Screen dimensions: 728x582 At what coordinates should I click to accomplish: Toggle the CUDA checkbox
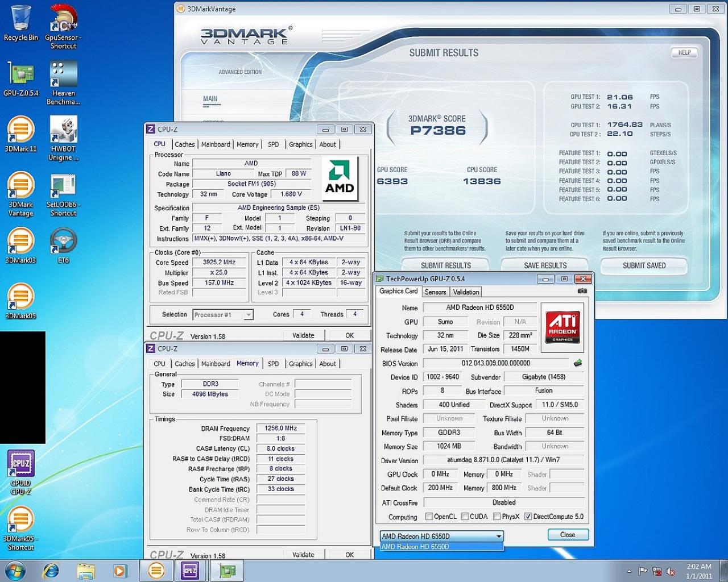(x=465, y=517)
